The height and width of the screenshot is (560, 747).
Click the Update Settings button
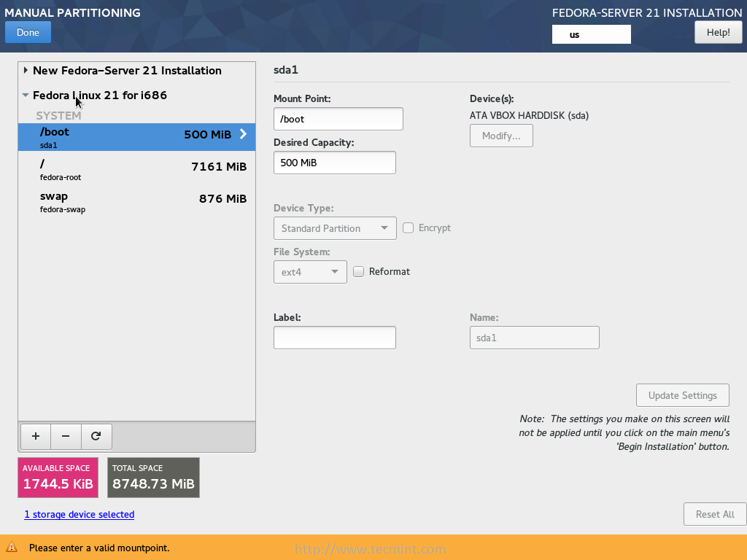(x=682, y=395)
